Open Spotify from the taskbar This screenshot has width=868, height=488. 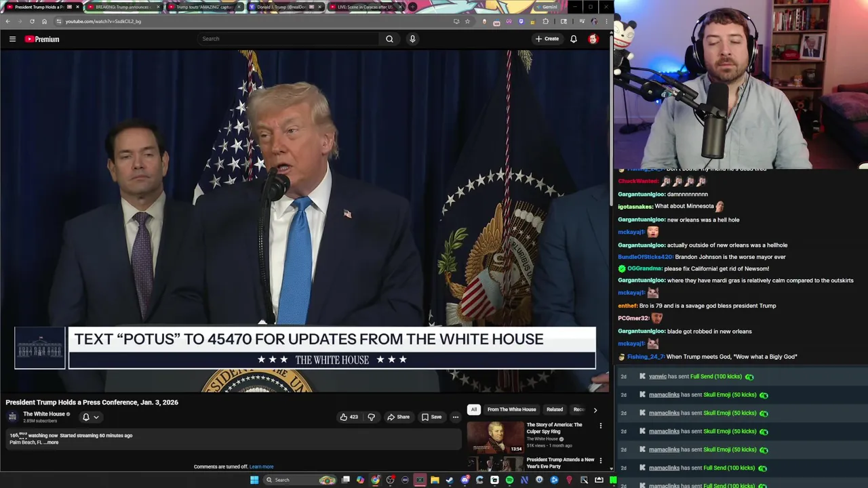click(x=509, y=480)
